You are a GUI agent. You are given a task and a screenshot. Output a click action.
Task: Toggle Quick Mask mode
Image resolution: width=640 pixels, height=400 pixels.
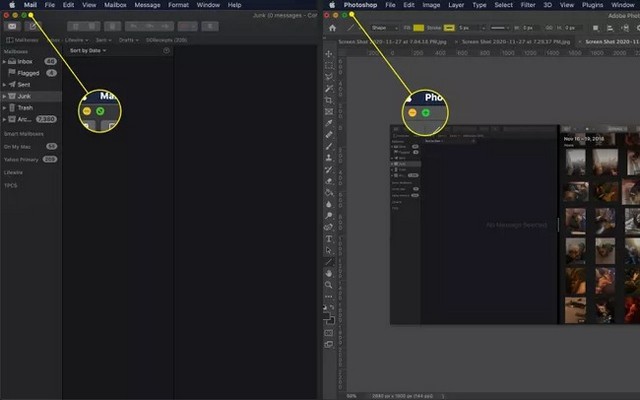[329, 333]
